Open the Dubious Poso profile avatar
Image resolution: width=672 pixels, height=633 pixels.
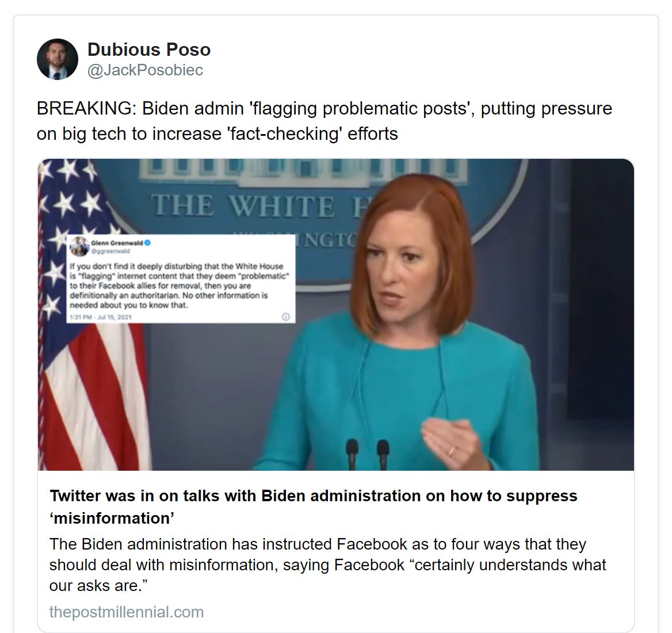58,60
